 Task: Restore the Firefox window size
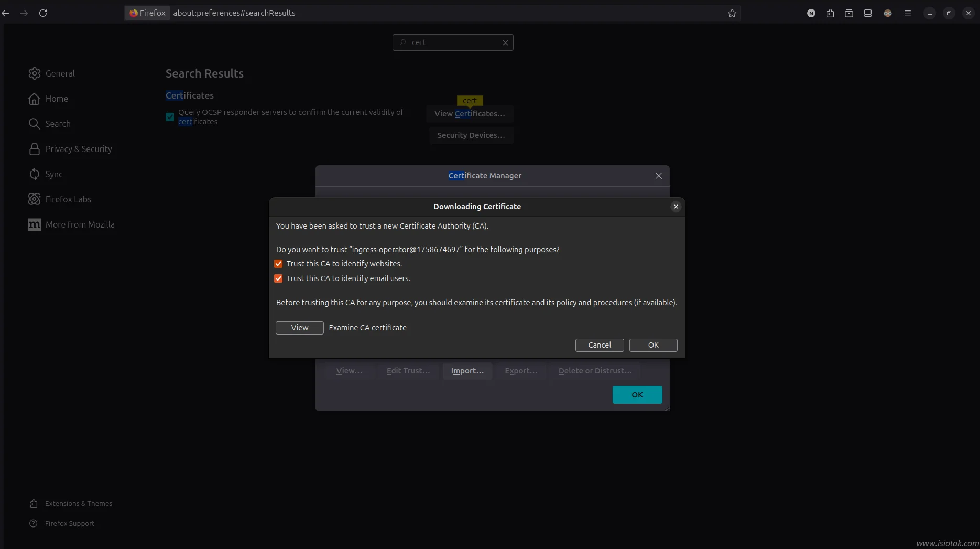click(949, 13)
